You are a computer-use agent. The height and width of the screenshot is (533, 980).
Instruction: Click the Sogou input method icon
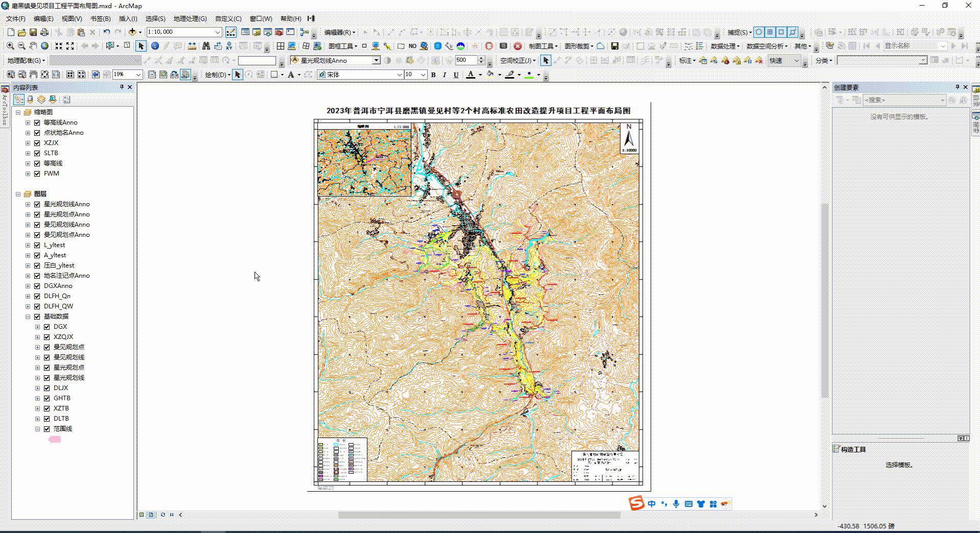635,504
